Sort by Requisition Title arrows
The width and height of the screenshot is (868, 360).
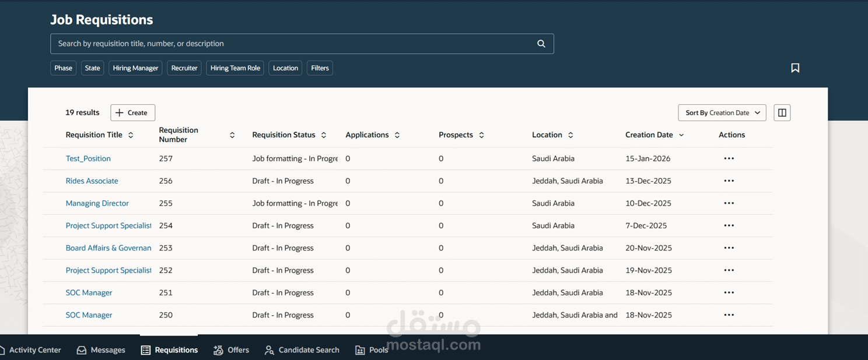click(x=131, y=135)
